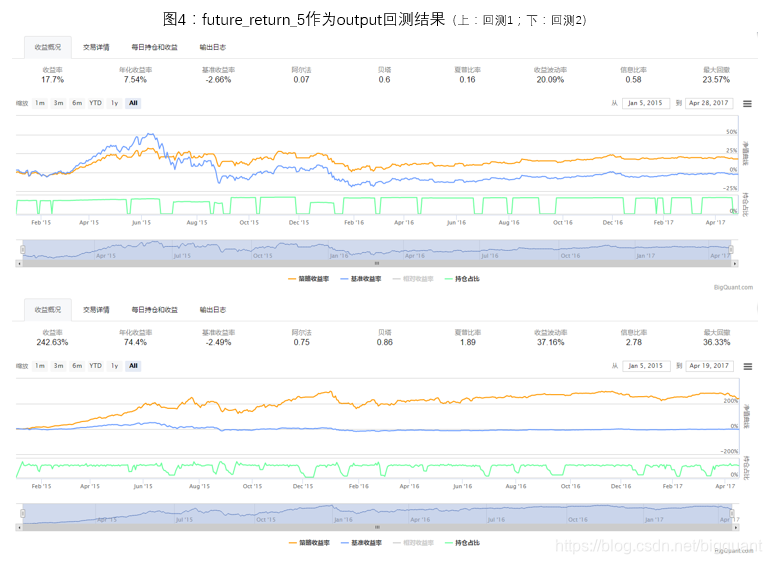The height and width of the screenshot is (564, 772).
Task: Toggle 持仓占比 series in upper chart legend
Action: (462, 279)
